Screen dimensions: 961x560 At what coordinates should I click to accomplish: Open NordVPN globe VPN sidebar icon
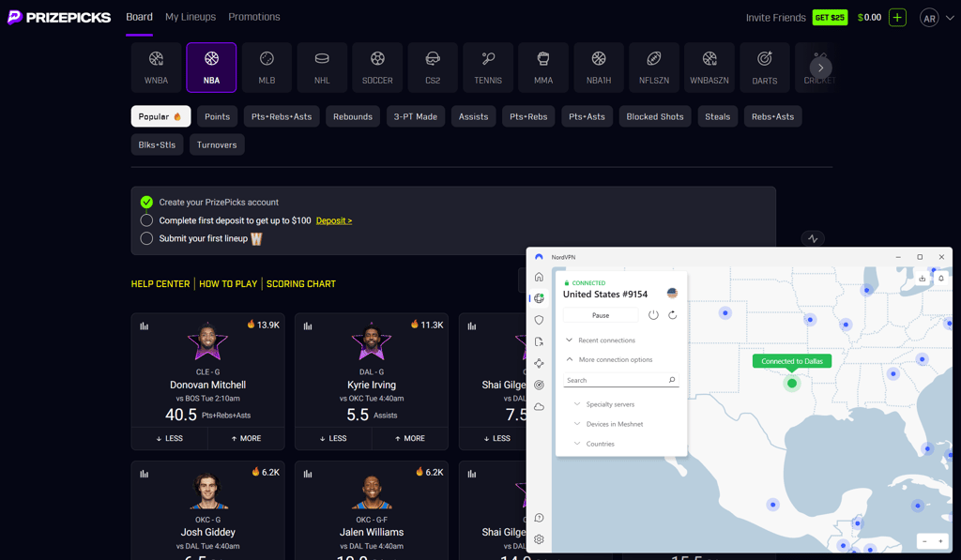click(539, 298)
